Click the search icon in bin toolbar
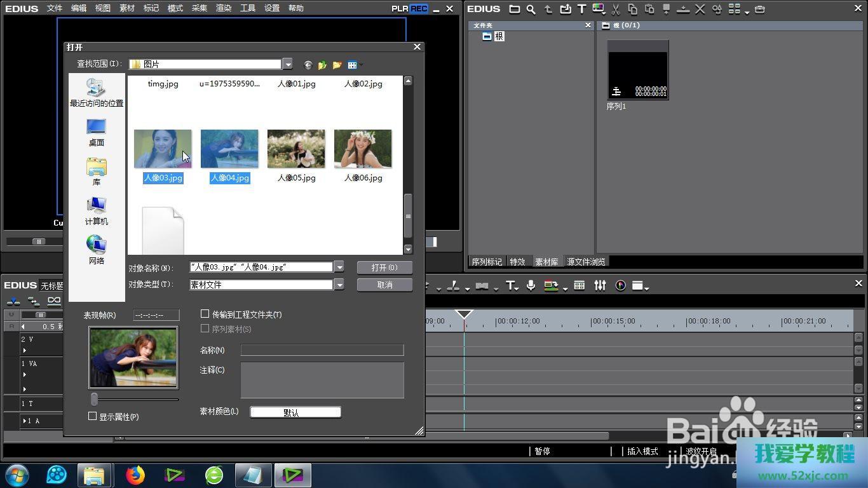The image size is (868, 488). (x=531, y=9)
